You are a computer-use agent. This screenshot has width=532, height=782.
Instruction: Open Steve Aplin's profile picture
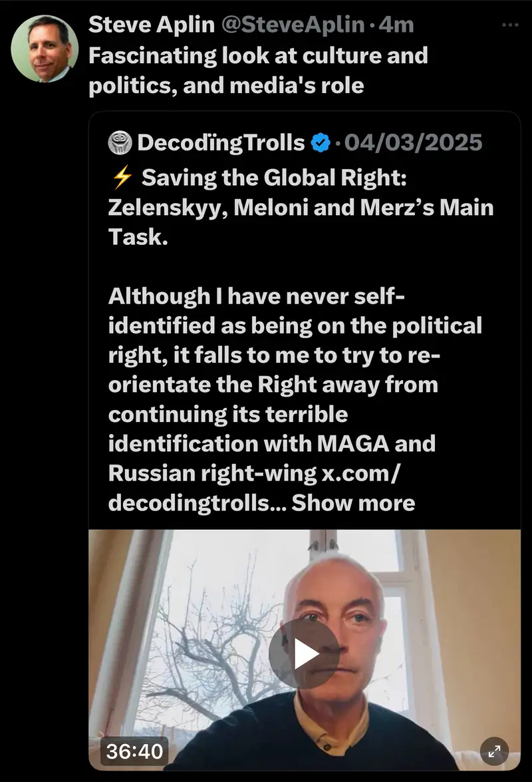coord(45,49)
